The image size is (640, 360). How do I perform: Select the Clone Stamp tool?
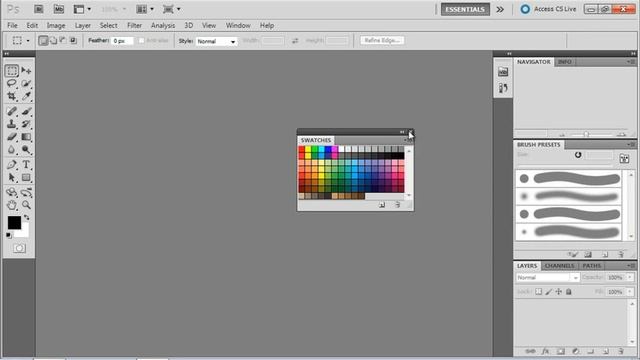[x=11, y=124]
